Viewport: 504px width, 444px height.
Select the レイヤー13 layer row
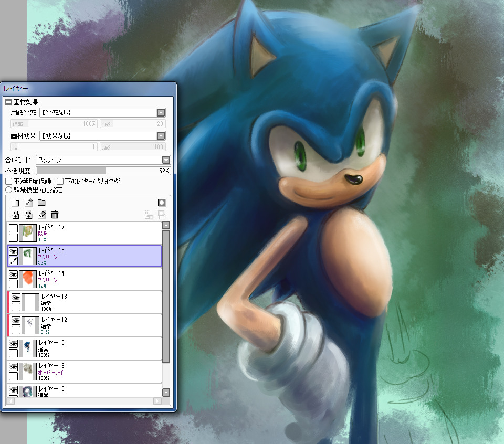coord(84,302)
